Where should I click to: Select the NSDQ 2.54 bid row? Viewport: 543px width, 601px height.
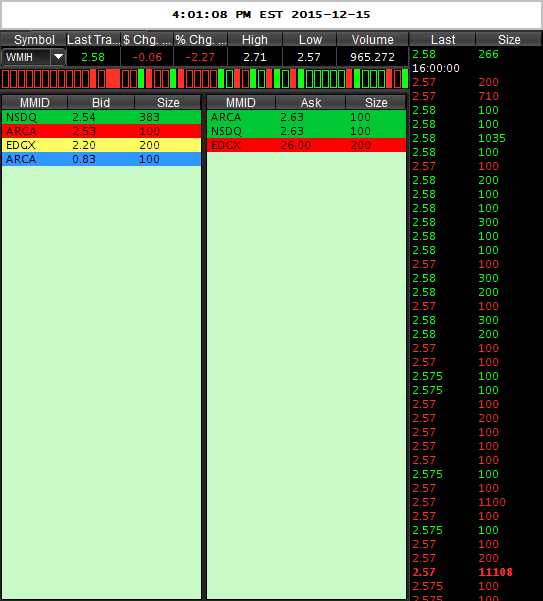coord(102,117)
